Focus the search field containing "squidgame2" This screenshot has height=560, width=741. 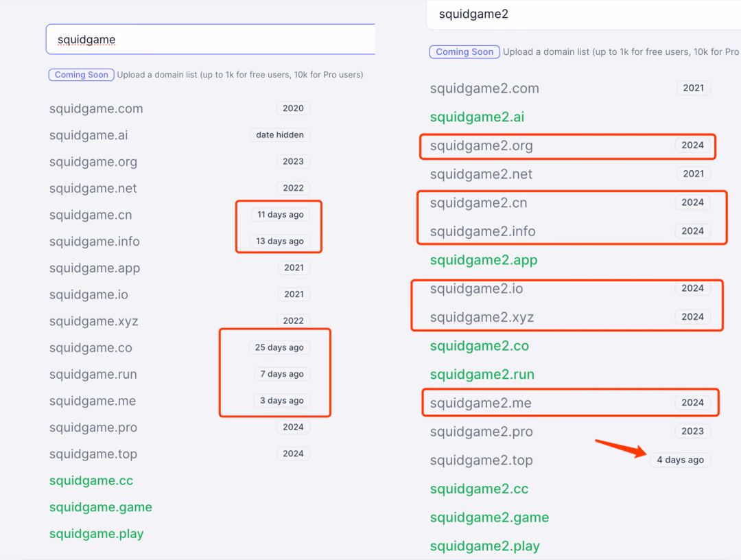584,14
